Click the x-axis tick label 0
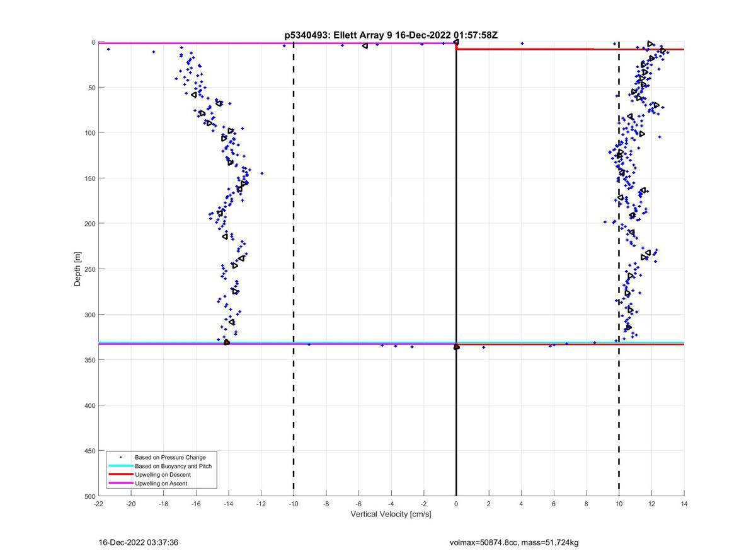The image size is (756, 558). (x=456, y=504)
